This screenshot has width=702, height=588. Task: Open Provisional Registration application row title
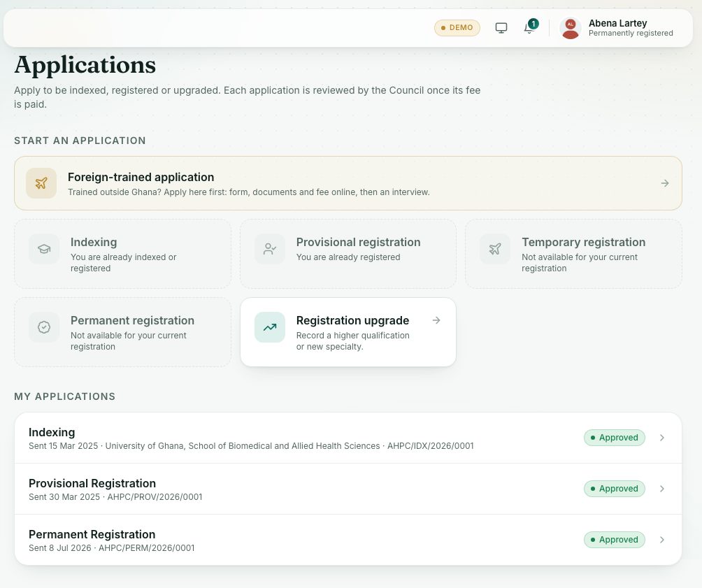(x=92, y=483)
